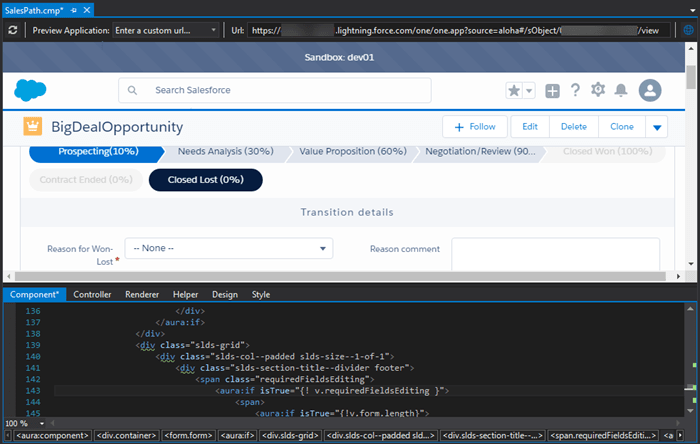Open the help question mark icon

pos(575,90)
